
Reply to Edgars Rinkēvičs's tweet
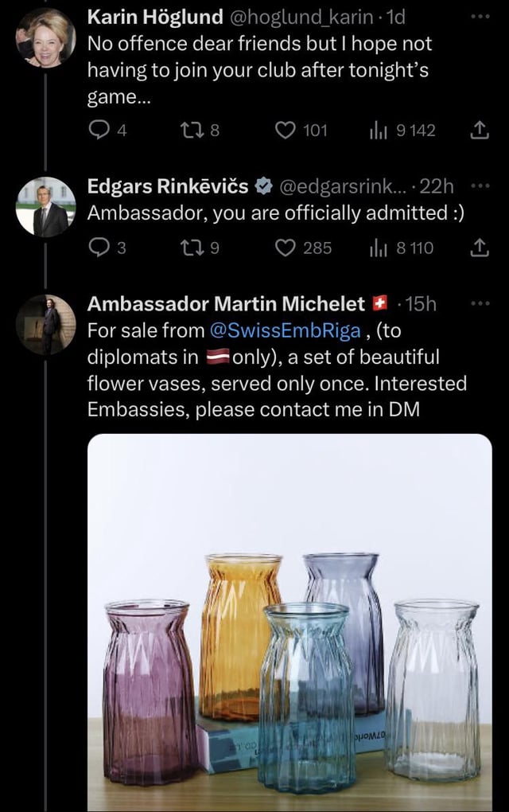coord(98,248)
